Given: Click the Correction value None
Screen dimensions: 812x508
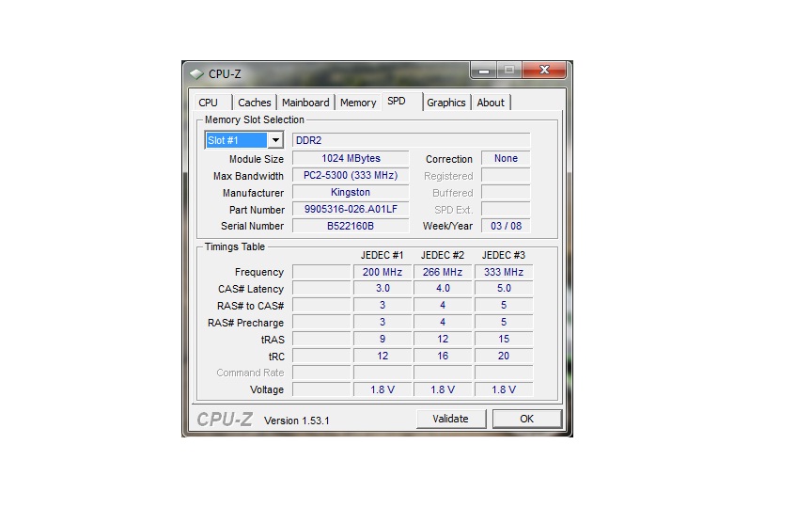Looking at the screenshot, I should [x=506, y=158].
